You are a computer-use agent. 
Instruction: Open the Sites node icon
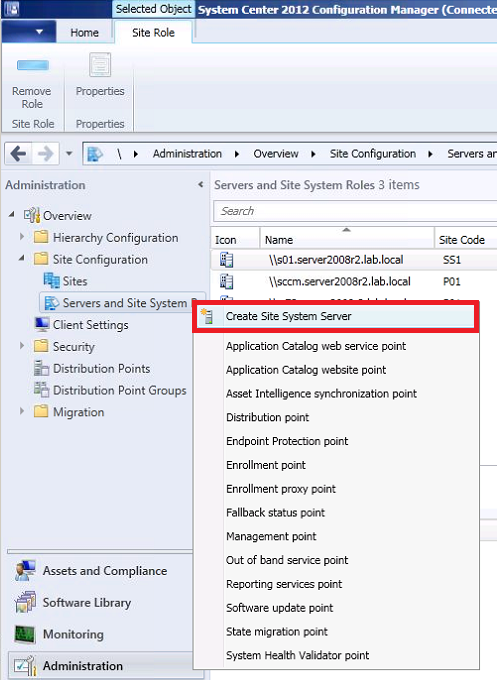(x=52, y=281)
